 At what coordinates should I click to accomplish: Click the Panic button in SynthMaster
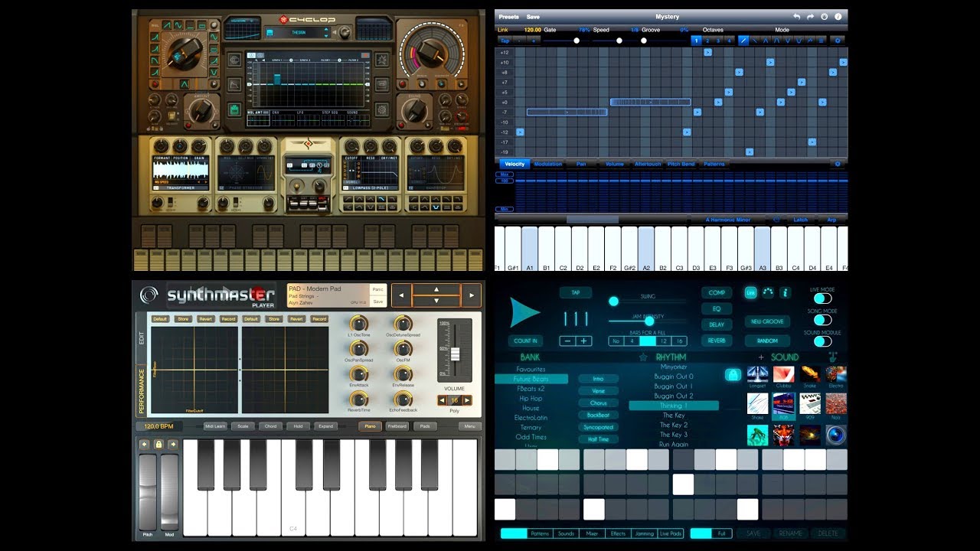377,289
